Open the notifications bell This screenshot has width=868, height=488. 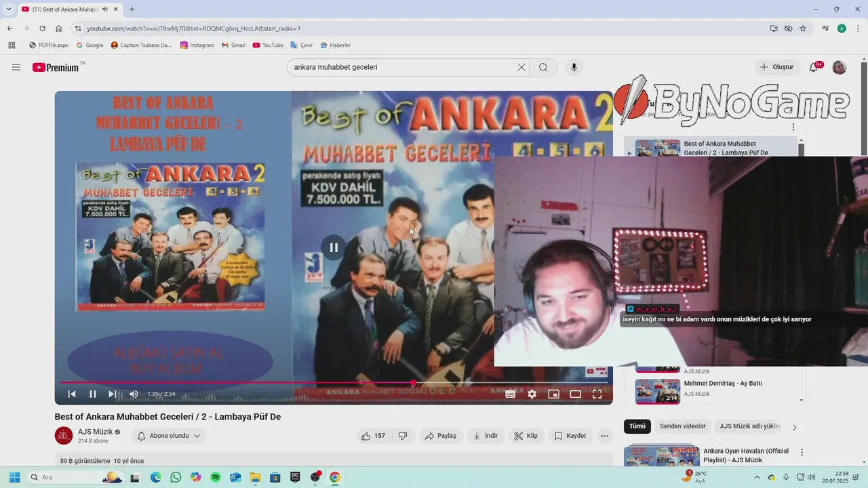[814, 67]
